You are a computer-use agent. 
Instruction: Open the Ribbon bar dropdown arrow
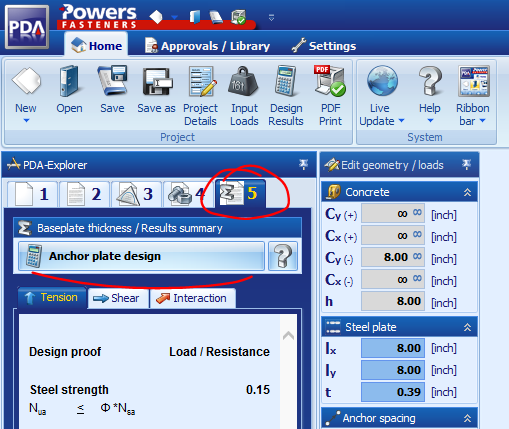point(482,121)
